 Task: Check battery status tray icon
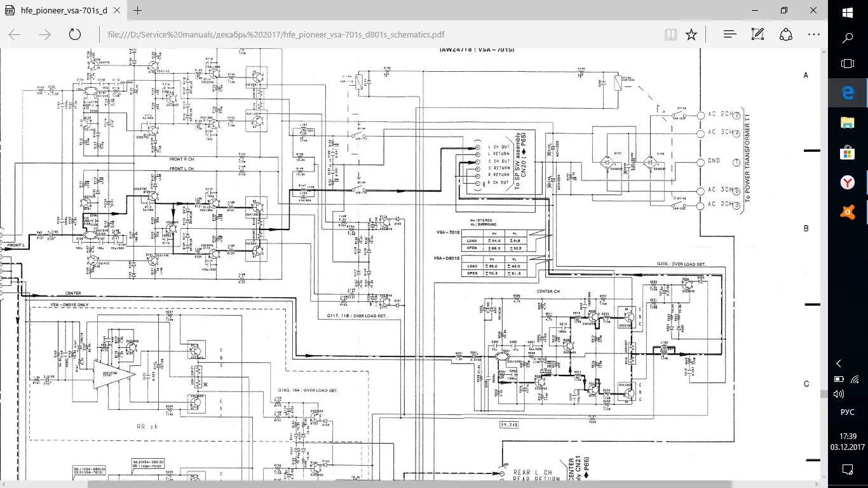(839, 379)
